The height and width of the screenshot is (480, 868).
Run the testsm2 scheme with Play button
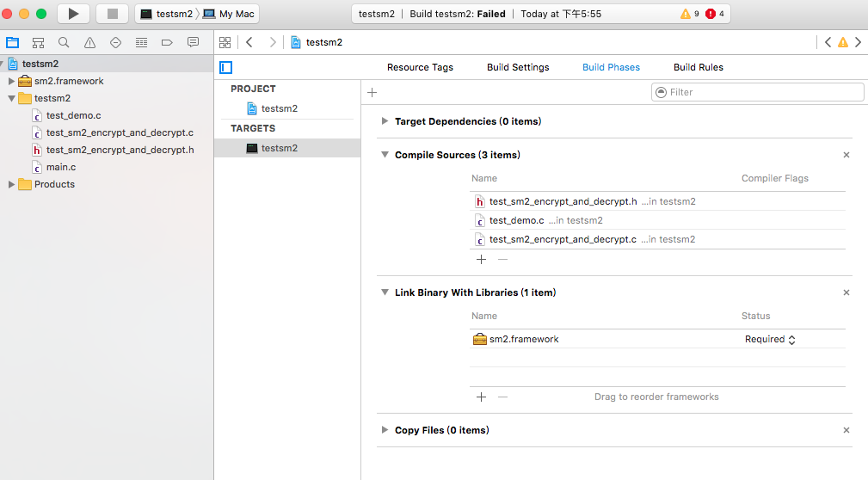[73, 14]
